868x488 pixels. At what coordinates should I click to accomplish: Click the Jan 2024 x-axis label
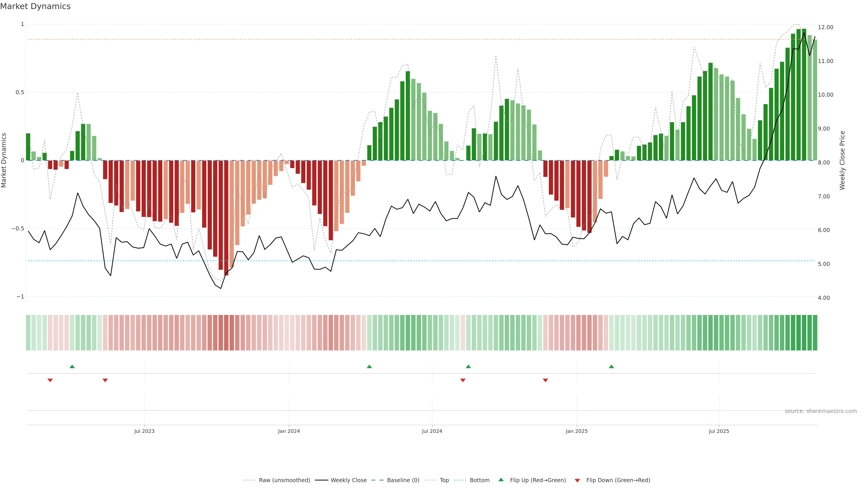[289, 431]
